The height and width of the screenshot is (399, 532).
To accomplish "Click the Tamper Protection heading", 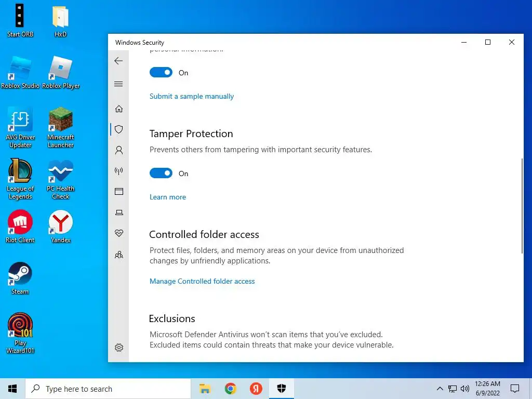I will 191,134.
